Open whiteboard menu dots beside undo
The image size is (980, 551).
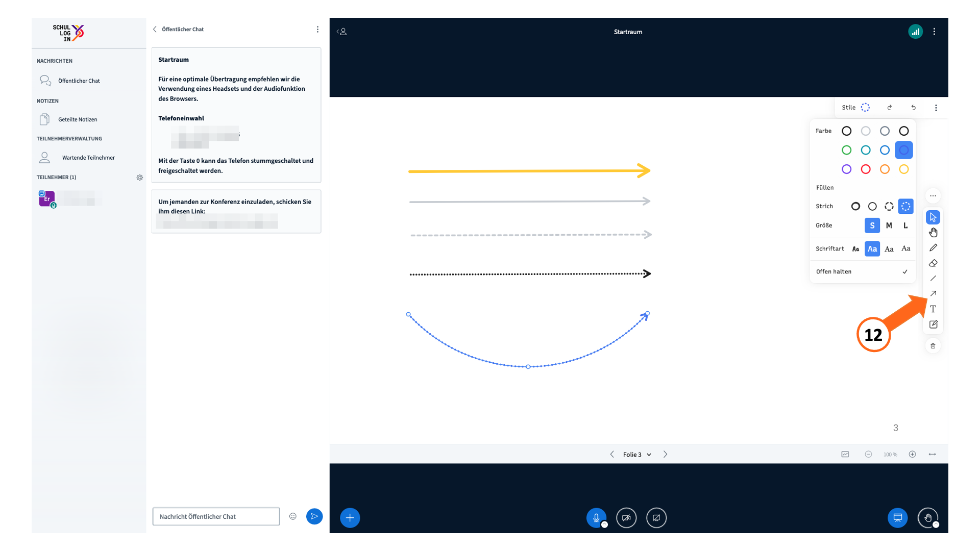click(936, 108)
